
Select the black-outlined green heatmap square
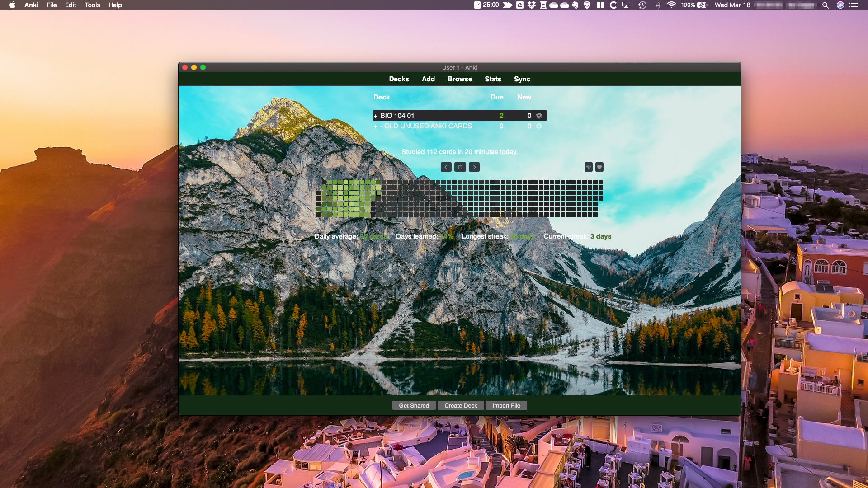pos(378,193)
